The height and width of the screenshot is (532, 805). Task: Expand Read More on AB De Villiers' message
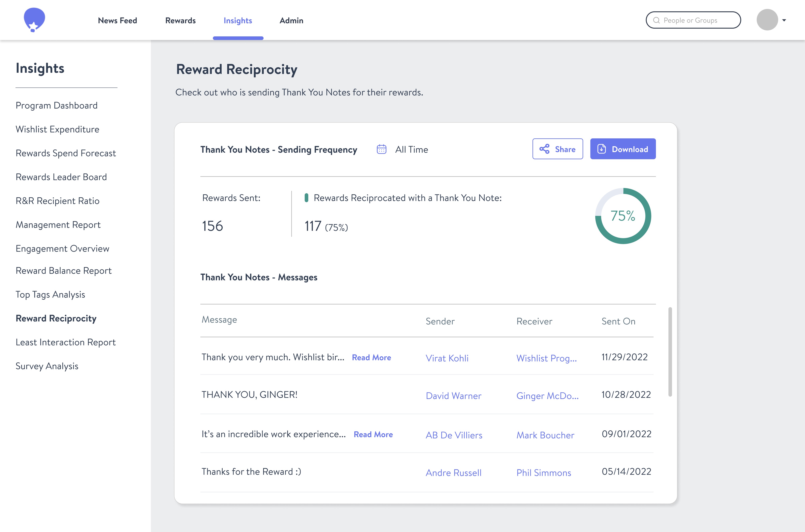(x=373, y=435)
